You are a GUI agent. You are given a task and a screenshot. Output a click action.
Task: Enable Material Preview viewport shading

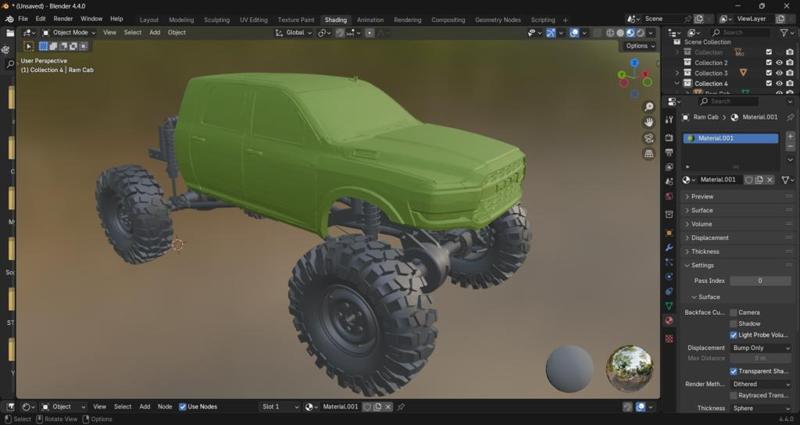point(631,33)
